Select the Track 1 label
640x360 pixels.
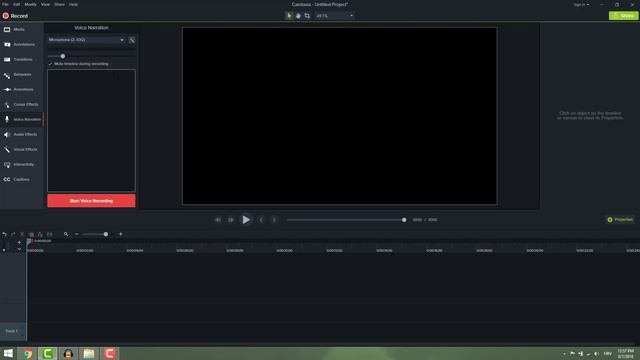(12, 331)
